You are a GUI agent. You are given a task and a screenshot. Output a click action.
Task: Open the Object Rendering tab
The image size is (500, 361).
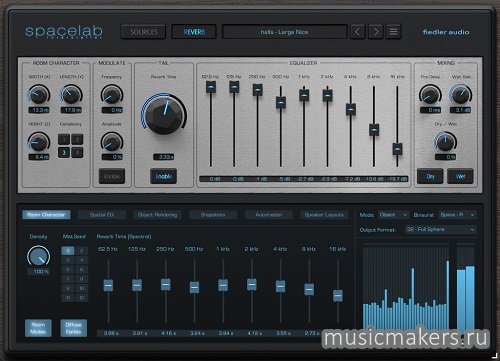[157, 215]
